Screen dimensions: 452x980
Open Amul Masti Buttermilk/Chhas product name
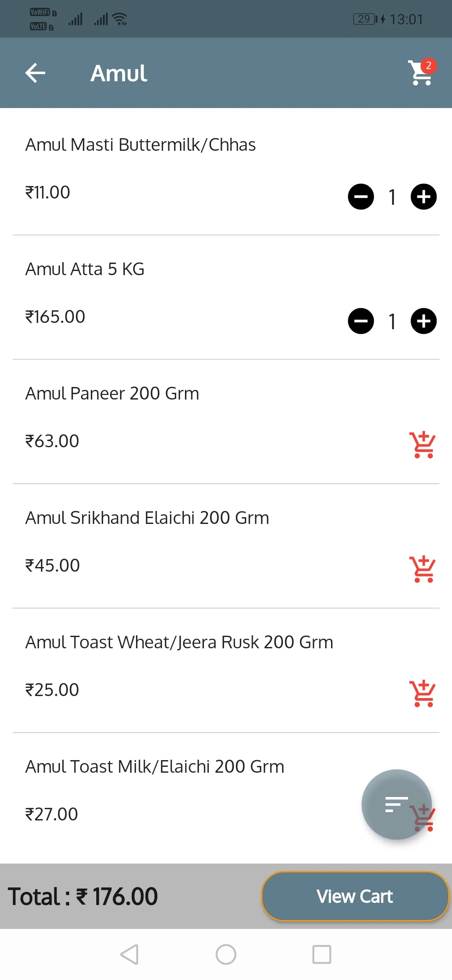(x=141, y=145)
